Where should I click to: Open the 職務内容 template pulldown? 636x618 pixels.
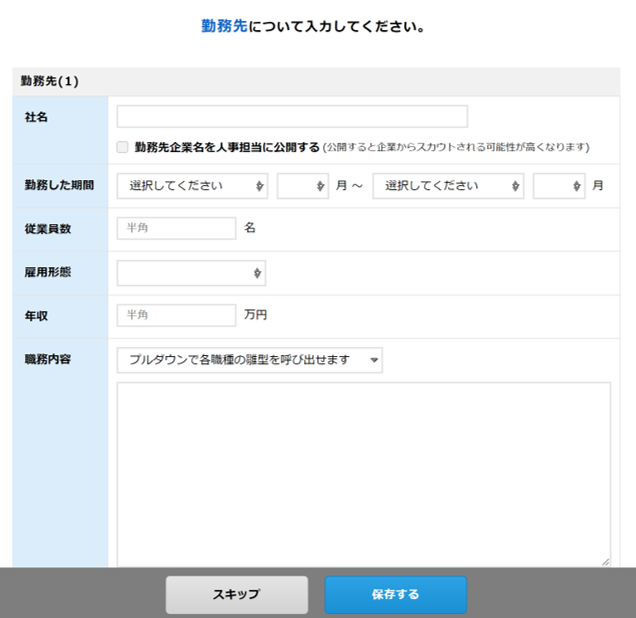coord(249,360)
